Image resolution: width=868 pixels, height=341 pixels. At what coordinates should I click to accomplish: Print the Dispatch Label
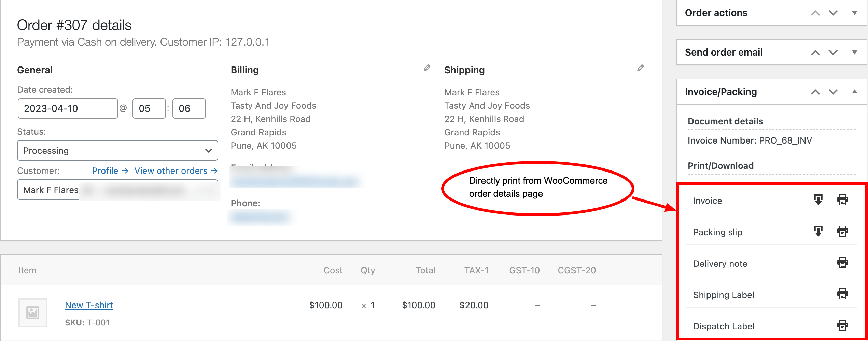pyautogui.click(x=842, y=325)
